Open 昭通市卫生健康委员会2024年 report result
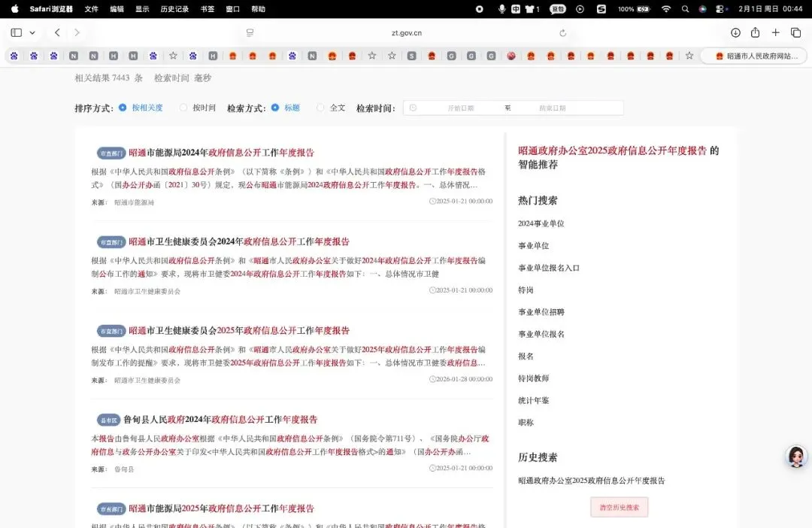This screenshot has height=528, width=812. pos(239,242)
